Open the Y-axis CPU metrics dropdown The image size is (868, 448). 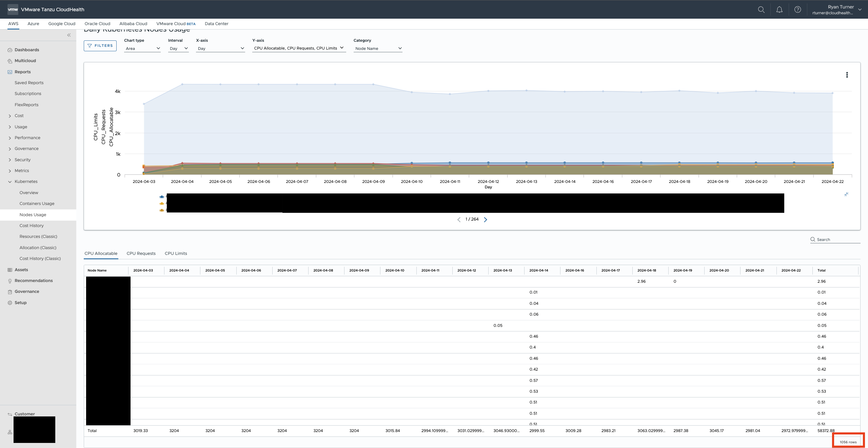pos(299,48)
